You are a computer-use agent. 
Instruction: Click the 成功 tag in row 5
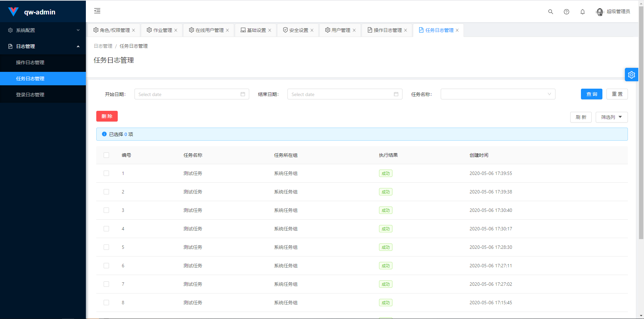click(x=386, y=247)
